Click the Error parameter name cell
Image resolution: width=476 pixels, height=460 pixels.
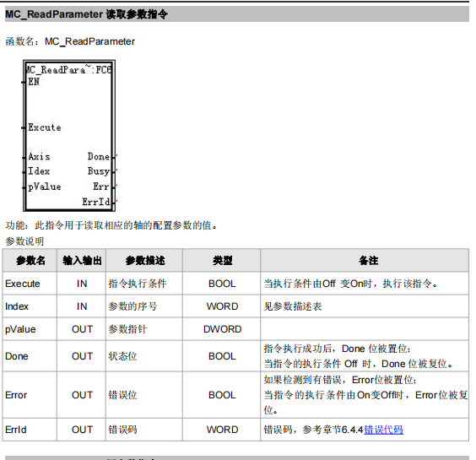pos(30,395)
